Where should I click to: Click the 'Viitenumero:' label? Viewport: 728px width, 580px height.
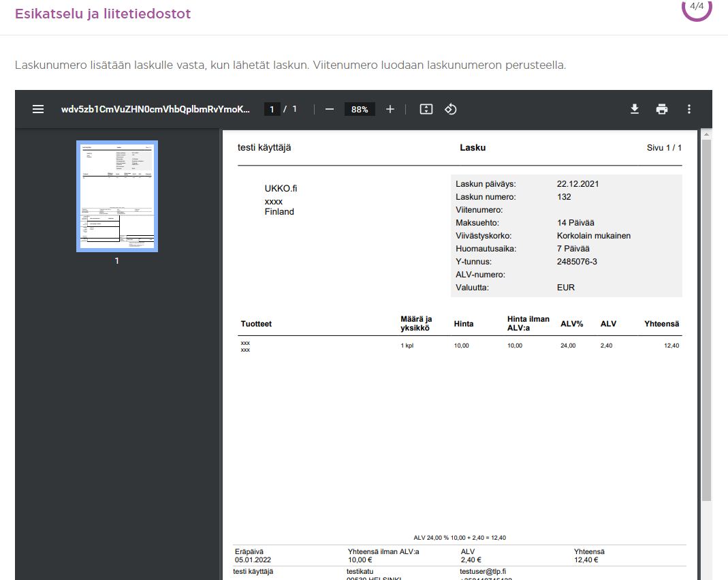(x=479, y=210)
